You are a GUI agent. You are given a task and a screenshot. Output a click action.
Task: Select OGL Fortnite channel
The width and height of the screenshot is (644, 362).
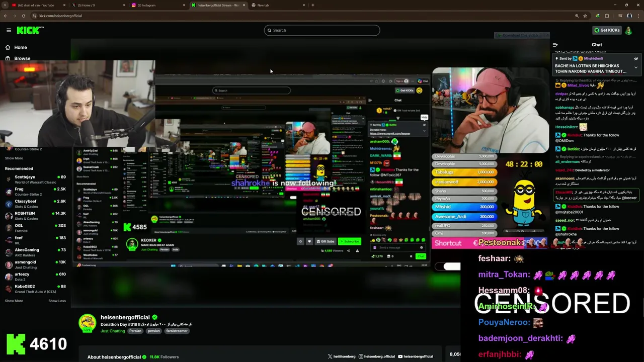click(x=35, y=228)
